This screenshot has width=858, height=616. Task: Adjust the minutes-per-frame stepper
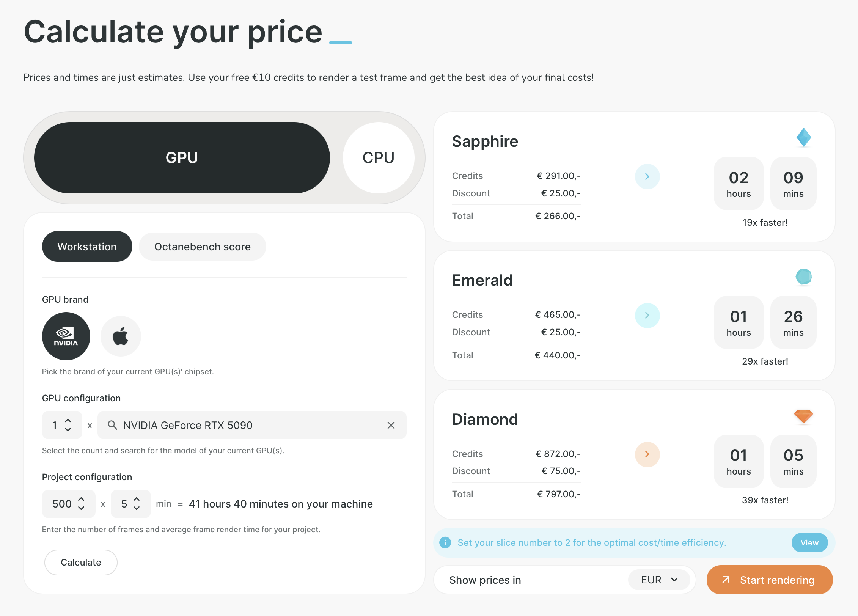click(x=137, y=504)
